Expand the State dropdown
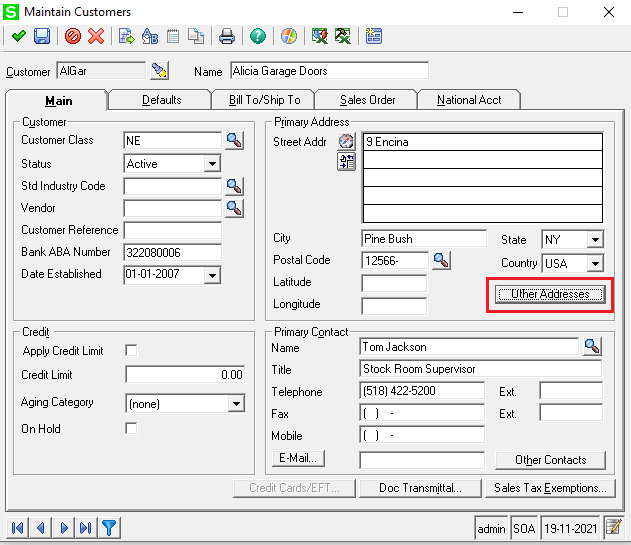Image resolution: width=631 pixels, height=545 pixels. coord(595,239)
